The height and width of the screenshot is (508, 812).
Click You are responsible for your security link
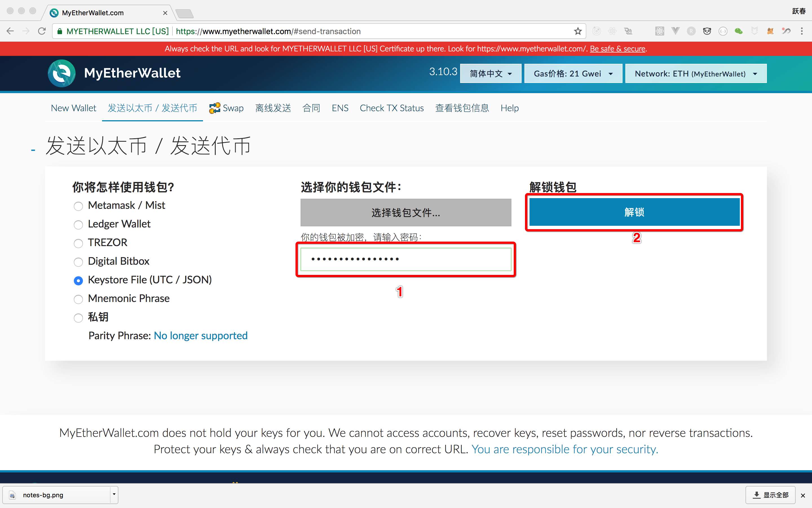click(565, 449)
